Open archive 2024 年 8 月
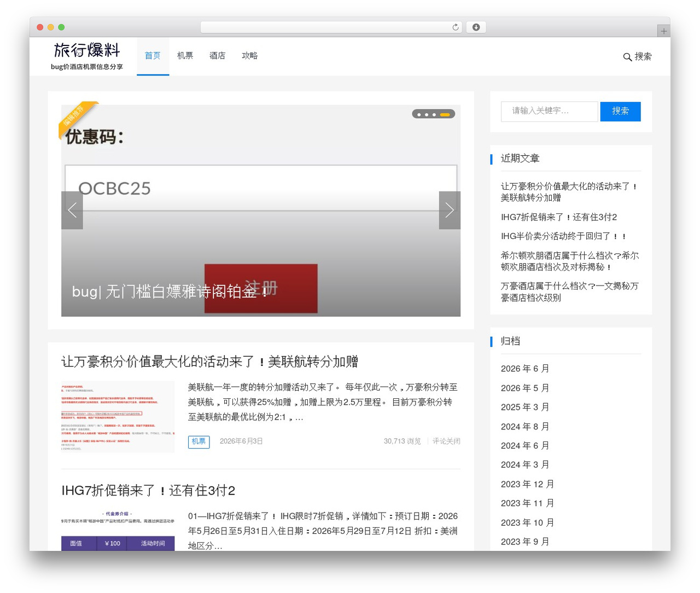Viewport: 700px width, 593px height. (524, 427)
